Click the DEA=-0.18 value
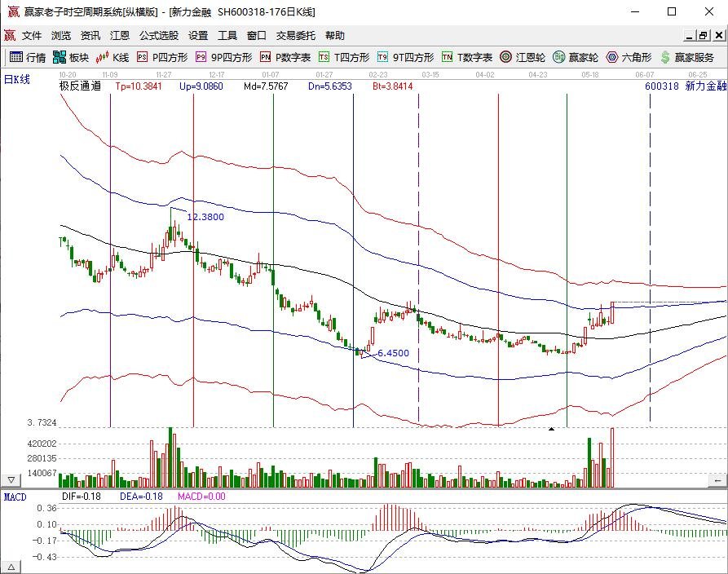 tap(141, 497)
